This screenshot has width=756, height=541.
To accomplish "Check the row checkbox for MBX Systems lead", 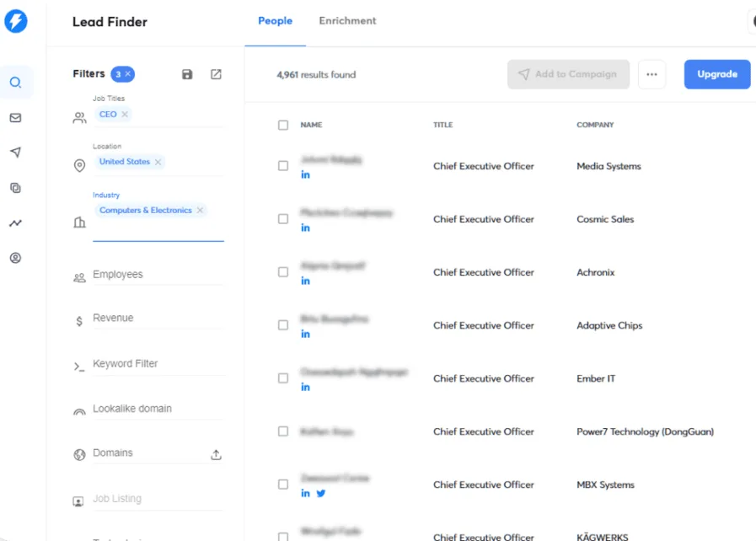I will tap(283, 484).
